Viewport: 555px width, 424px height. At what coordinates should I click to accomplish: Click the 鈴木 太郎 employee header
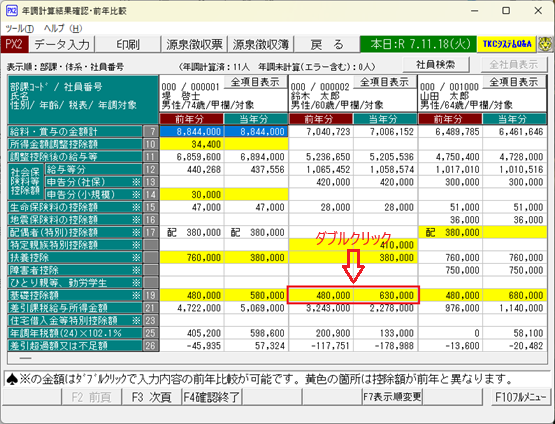[353, 94]
